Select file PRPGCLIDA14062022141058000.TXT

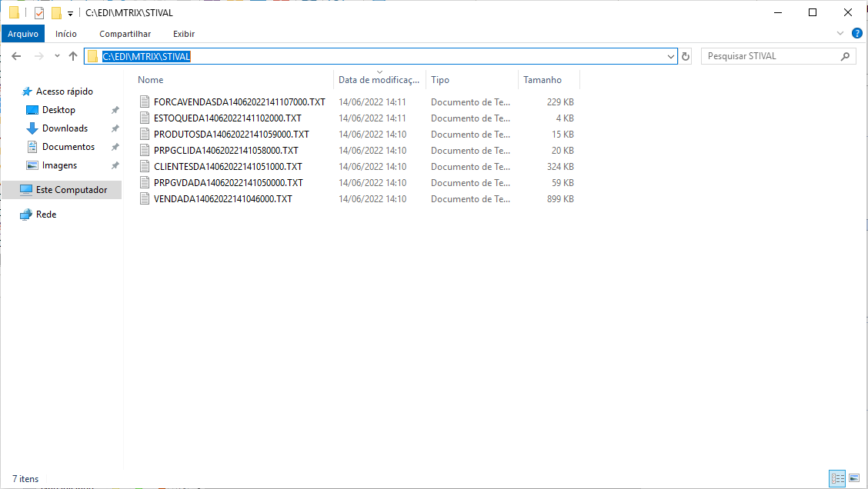(x=226, y=151)
